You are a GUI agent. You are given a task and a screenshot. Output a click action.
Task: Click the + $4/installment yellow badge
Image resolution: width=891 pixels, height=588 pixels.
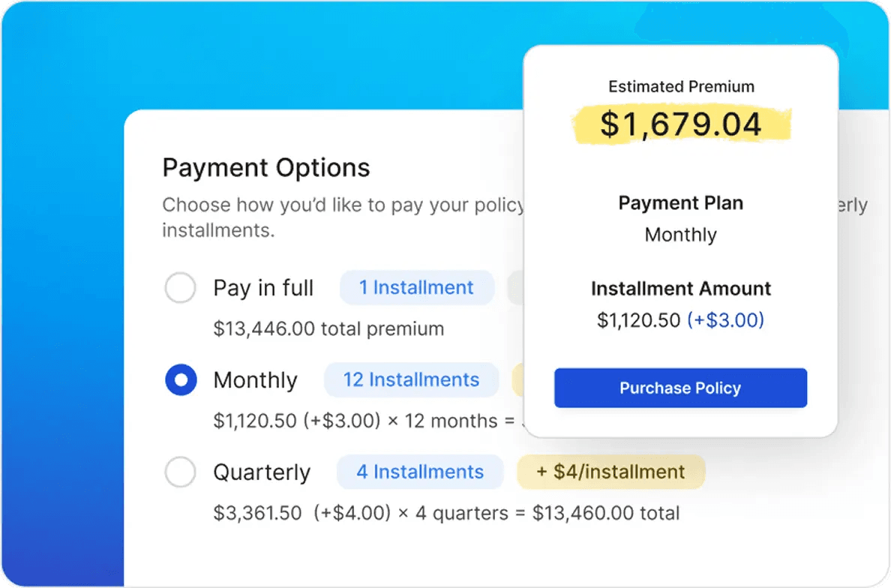[611, 472]
